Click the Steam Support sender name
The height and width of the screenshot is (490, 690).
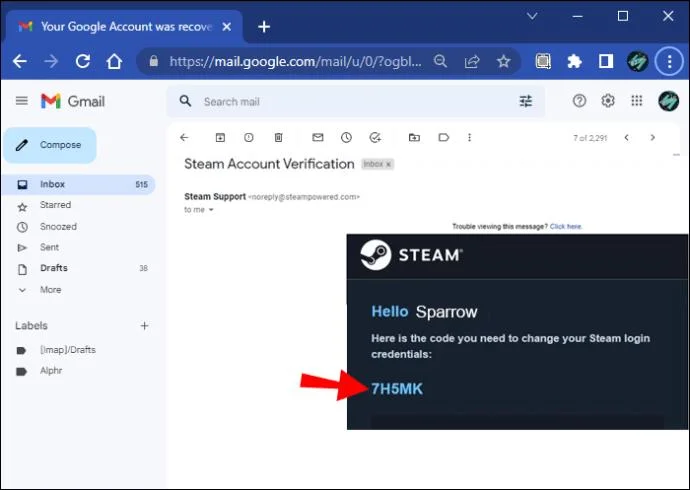tap(215, 197)
